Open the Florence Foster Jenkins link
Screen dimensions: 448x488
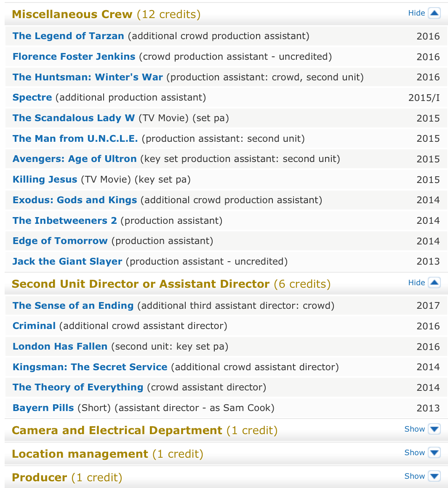coord(74,57)
